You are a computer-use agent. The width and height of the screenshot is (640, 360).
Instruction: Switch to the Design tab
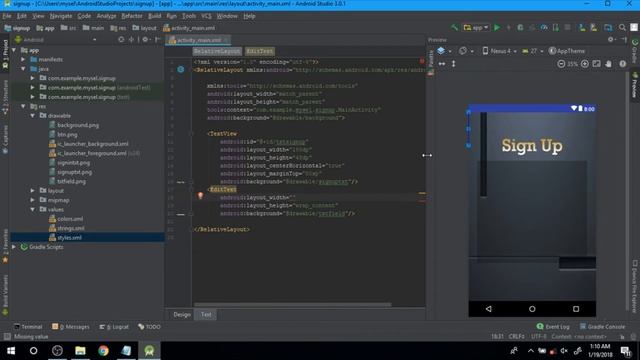[x=182, y=314]
